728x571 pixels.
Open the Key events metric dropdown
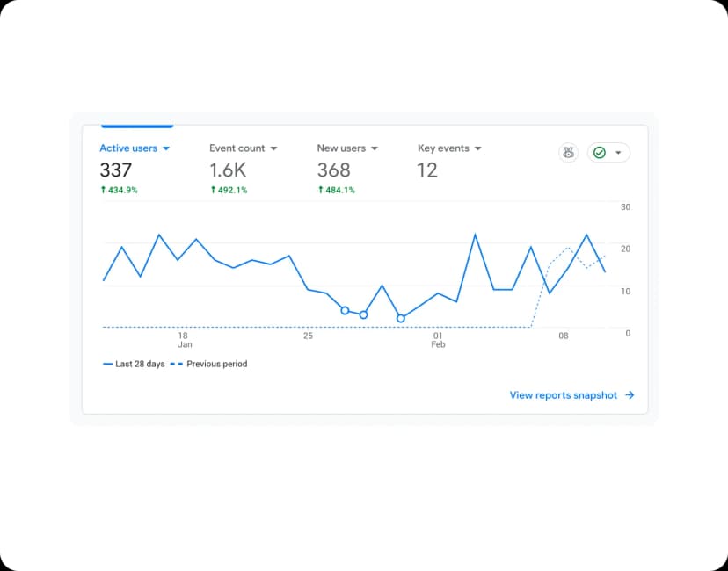point(478,149)
